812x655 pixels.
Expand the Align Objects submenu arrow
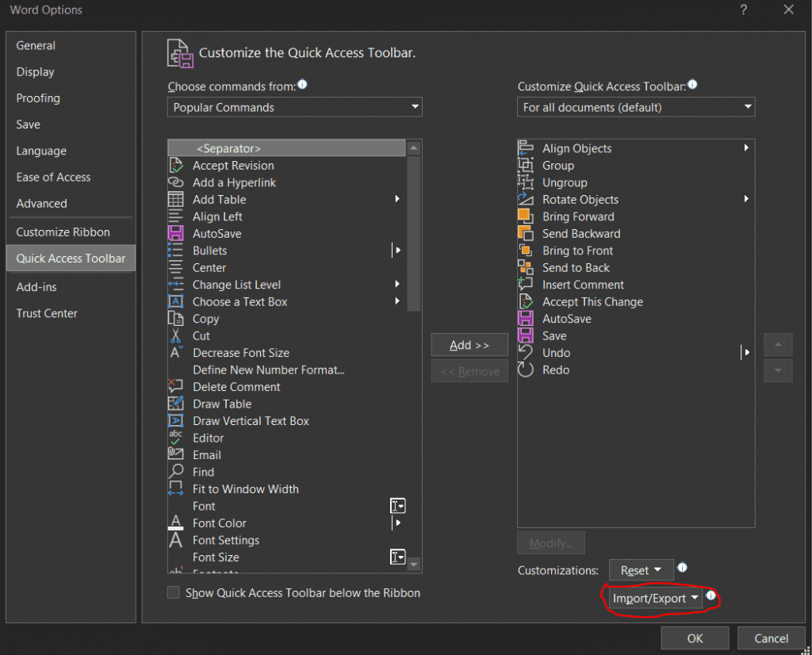pyautogui.click(x=746, y=147)
